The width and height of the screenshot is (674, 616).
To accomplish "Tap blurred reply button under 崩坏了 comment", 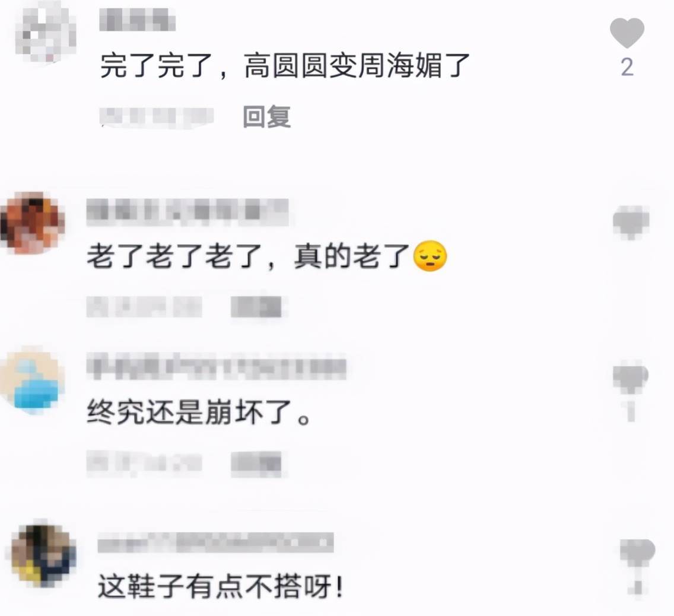I will tap(257, 463).
